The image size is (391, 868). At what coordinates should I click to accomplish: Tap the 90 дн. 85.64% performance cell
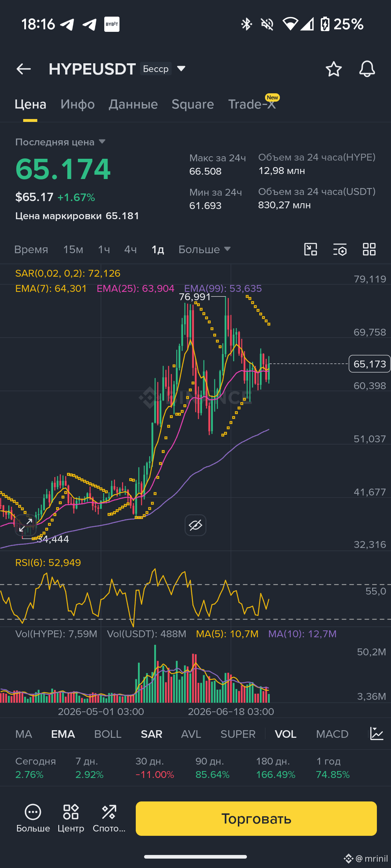point(213,768)
